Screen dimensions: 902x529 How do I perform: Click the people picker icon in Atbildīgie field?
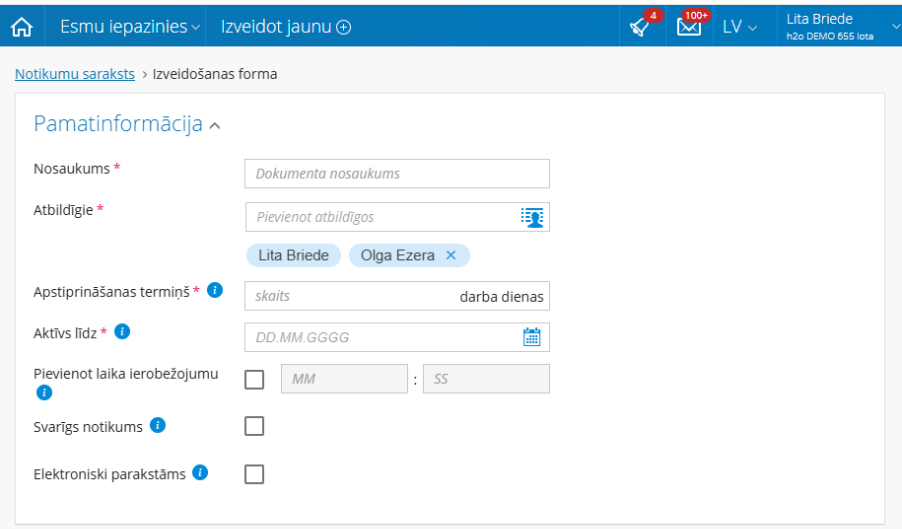[532, 217]
